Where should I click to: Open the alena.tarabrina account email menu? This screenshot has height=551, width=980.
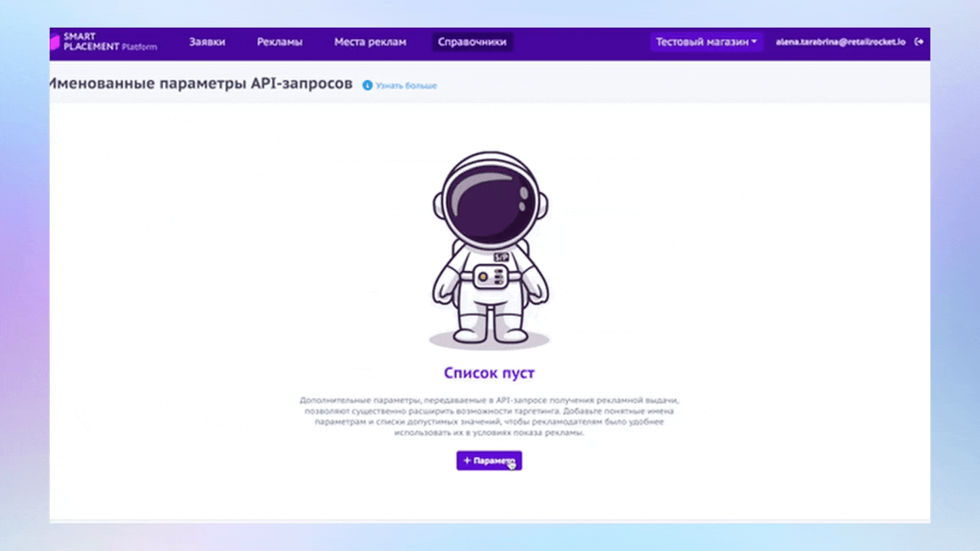coord(840,42)
